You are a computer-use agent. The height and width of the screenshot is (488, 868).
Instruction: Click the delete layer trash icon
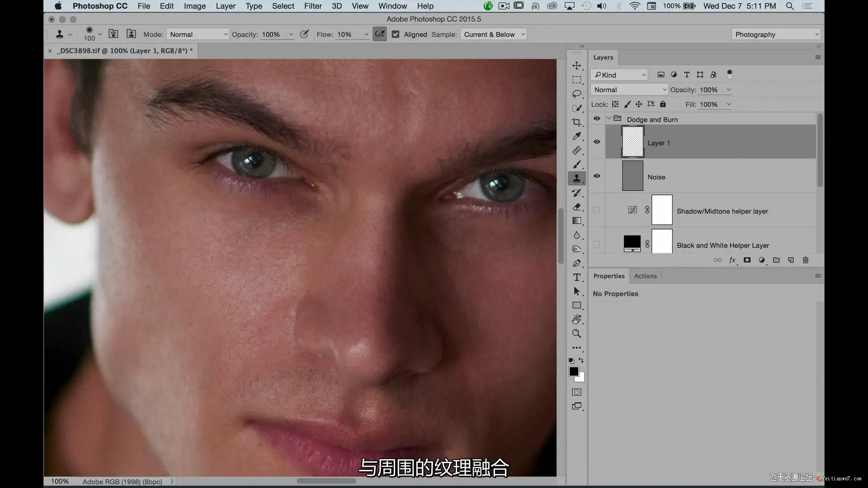coord(805,260)
